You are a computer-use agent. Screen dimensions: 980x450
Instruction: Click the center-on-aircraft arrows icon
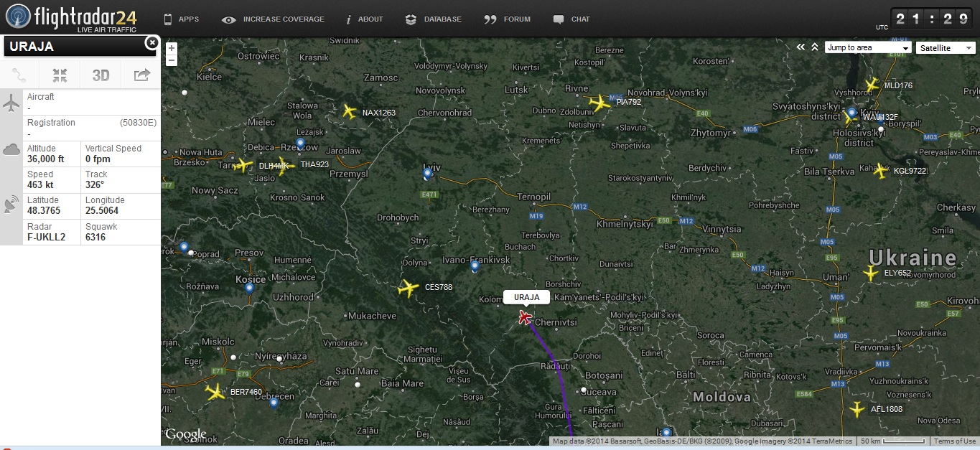(60, 75)
